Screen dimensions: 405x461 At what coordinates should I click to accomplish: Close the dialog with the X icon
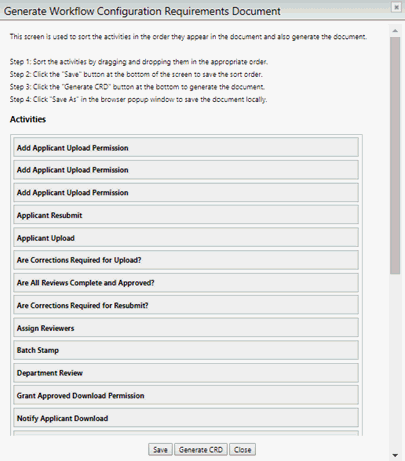click(396, 7)
